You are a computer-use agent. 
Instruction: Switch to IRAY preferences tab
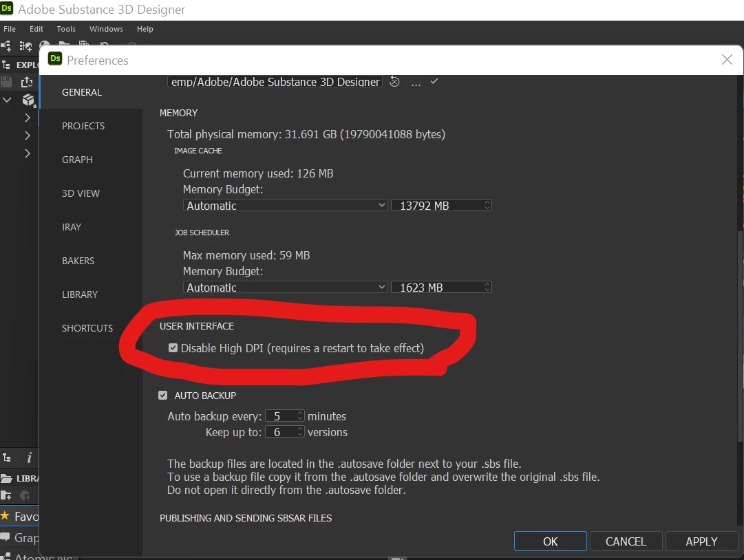pyautogui.click(x=91, y=226)
